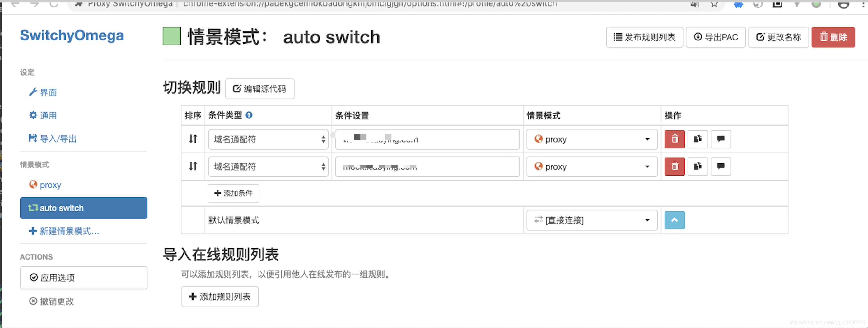Open the 导入/导出 page
Viewport: 868px width, 328px height.
[53, 138]
